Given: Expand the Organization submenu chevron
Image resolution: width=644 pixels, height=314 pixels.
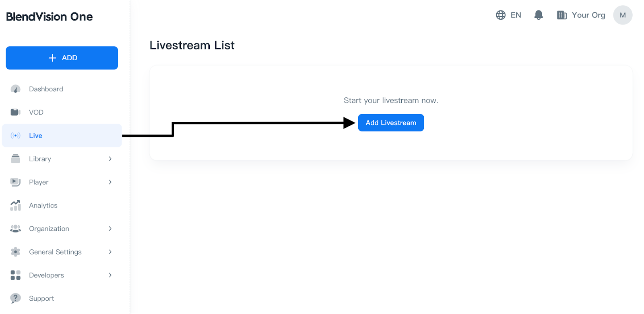Looking at the screenshot, I should pyautogui.click(x=110, y=229).
